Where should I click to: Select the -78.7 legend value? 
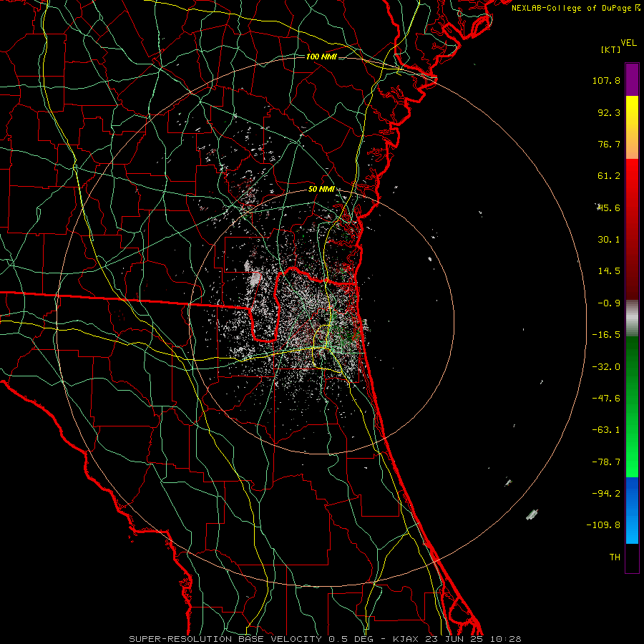[606, 462]
